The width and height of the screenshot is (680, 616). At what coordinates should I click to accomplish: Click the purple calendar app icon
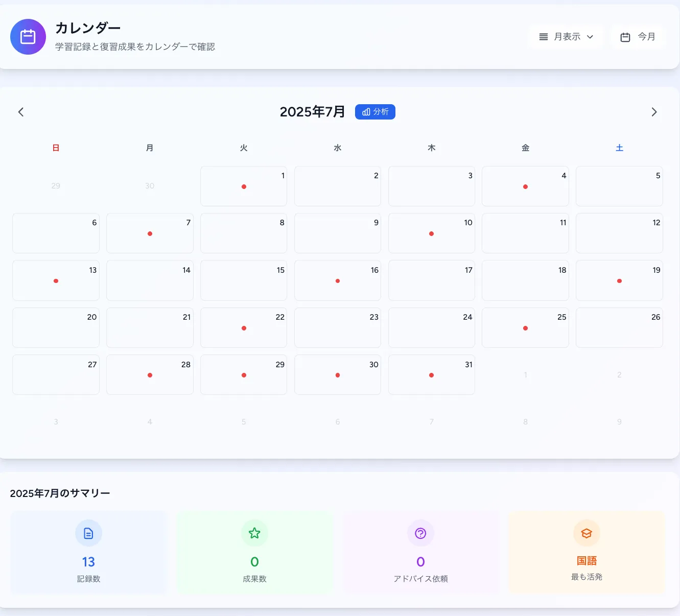click(28, 37)
